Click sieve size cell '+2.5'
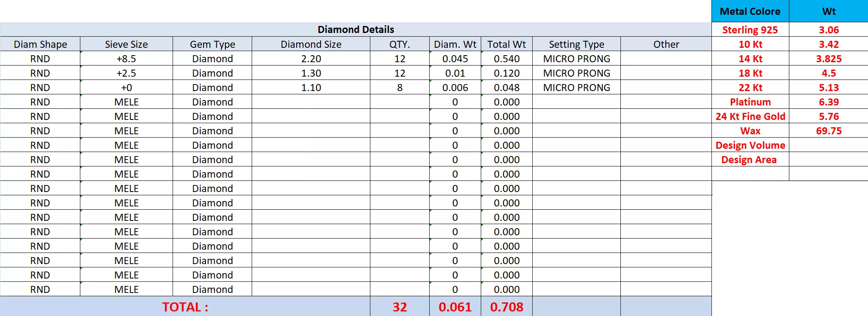This screenshot has width=868, height=316. tap(126, 73)
